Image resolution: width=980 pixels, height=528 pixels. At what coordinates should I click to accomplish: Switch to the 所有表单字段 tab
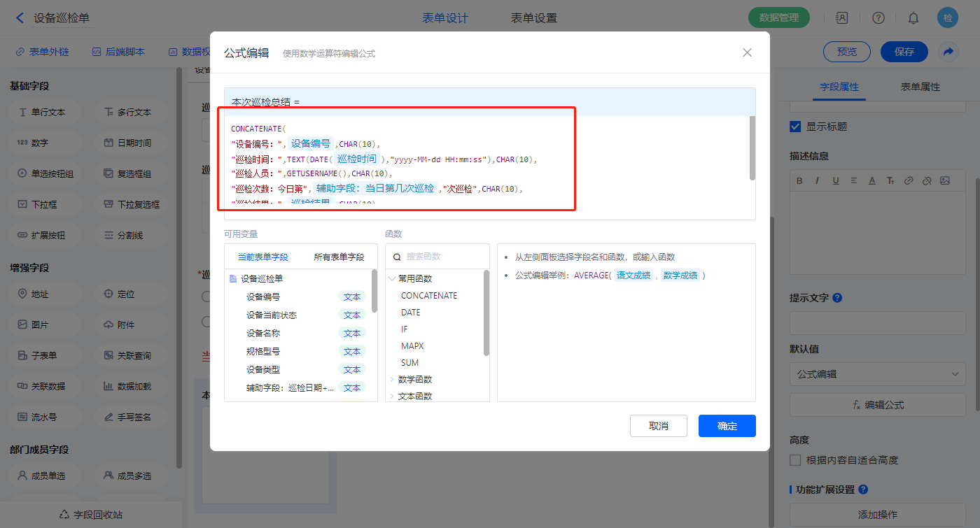[339, 257]
